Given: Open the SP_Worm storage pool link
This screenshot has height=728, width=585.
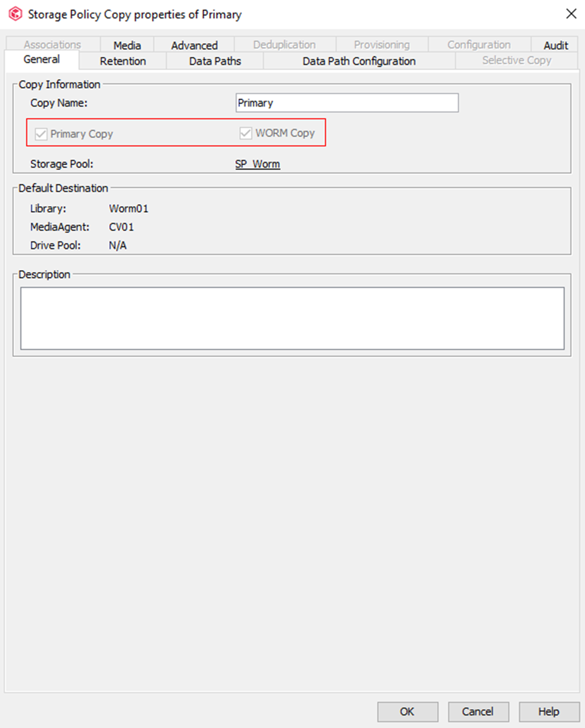Looking at the screenshot, I should pos(257,164).
